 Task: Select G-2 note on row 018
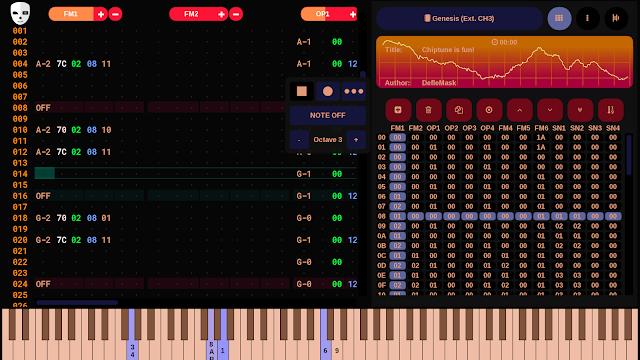[43, 218]
